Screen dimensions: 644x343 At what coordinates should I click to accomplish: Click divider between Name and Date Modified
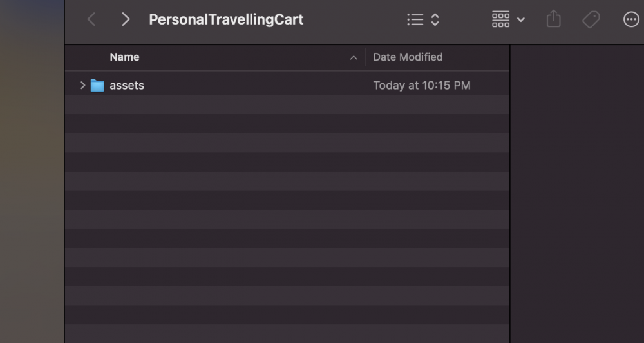pyautogui.click(x=366, y=57)
